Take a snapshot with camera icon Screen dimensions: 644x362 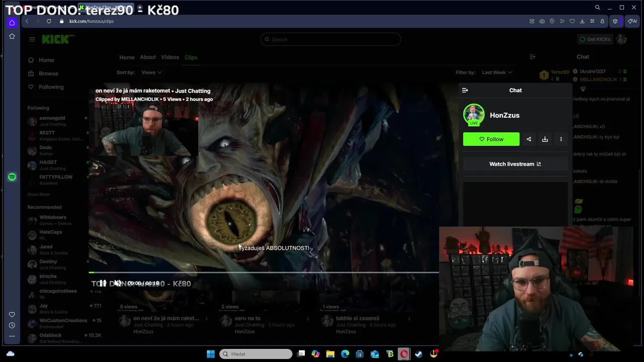542,21
